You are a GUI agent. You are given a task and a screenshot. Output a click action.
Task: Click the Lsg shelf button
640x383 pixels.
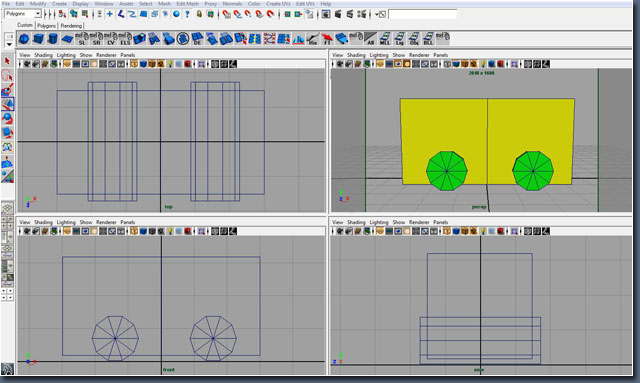coord(400,39)
